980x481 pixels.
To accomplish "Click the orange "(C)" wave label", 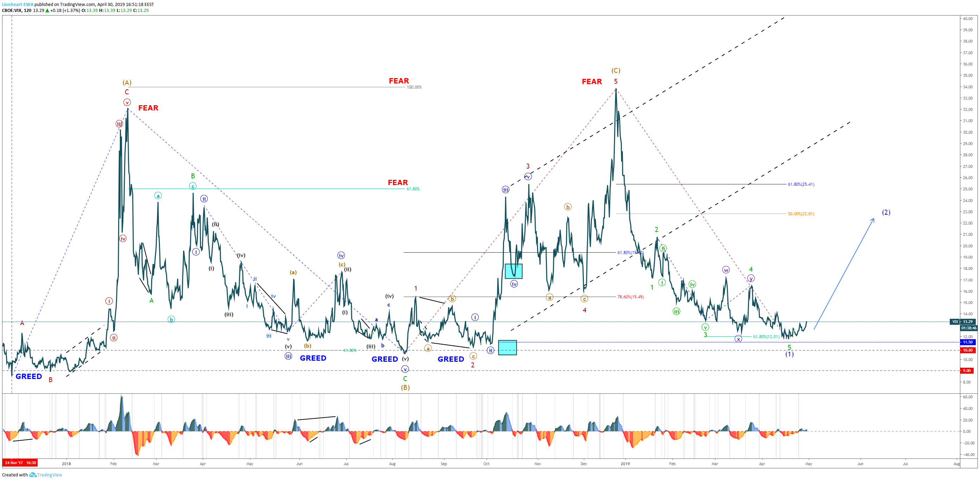I will coord(615,70).
